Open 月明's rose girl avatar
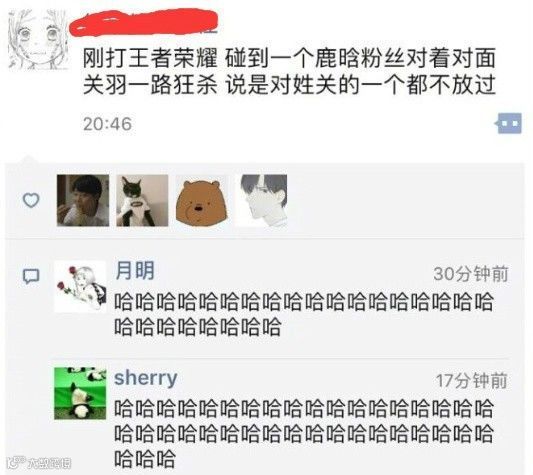 [80, 287]
